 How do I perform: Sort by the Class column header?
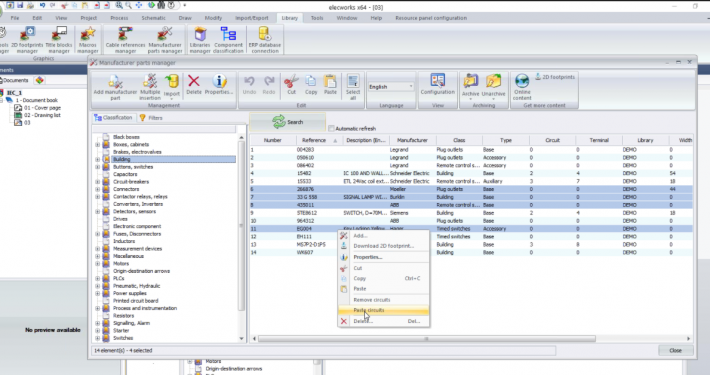pyautogui.click(x=459, y=140)
